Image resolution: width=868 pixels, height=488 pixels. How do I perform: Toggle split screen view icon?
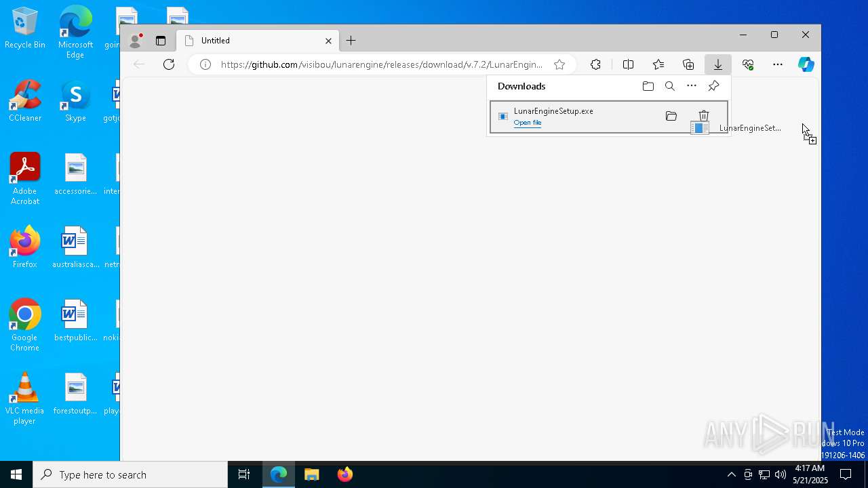point(629,64)
